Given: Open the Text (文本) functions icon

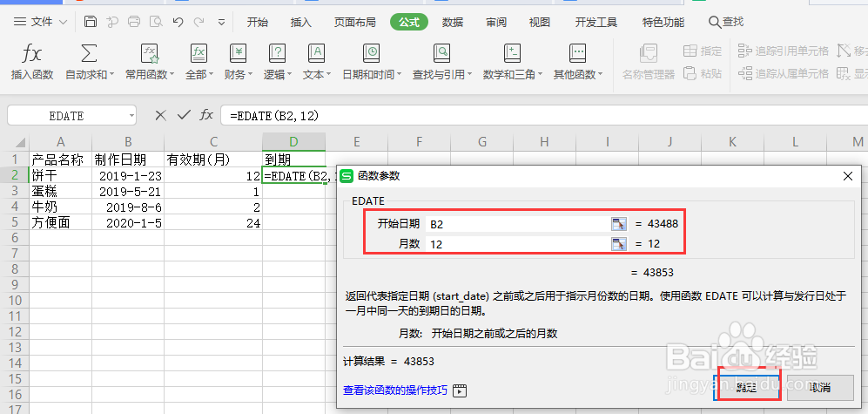Looking at the screenshot, I should click(x=316, y=54).
